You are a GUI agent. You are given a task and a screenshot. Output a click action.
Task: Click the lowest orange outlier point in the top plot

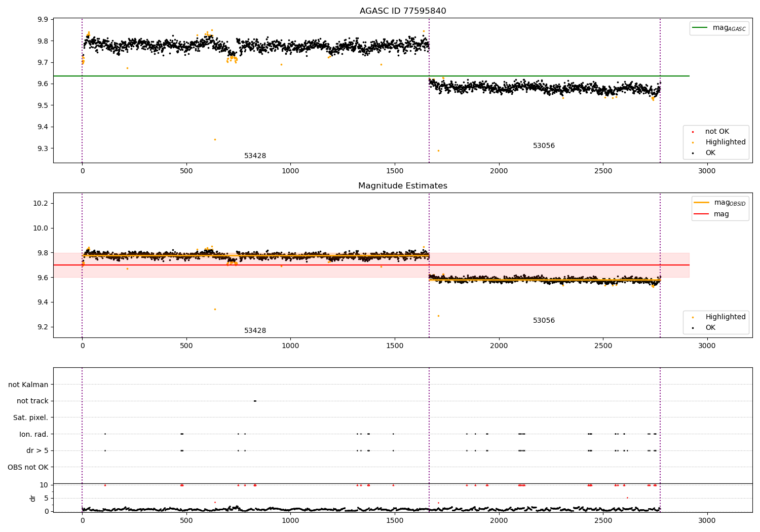tap(438, 150)
